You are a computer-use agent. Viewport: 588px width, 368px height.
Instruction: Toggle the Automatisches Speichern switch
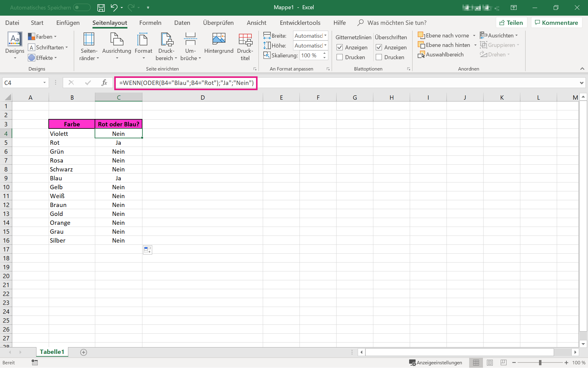(82, 7)
